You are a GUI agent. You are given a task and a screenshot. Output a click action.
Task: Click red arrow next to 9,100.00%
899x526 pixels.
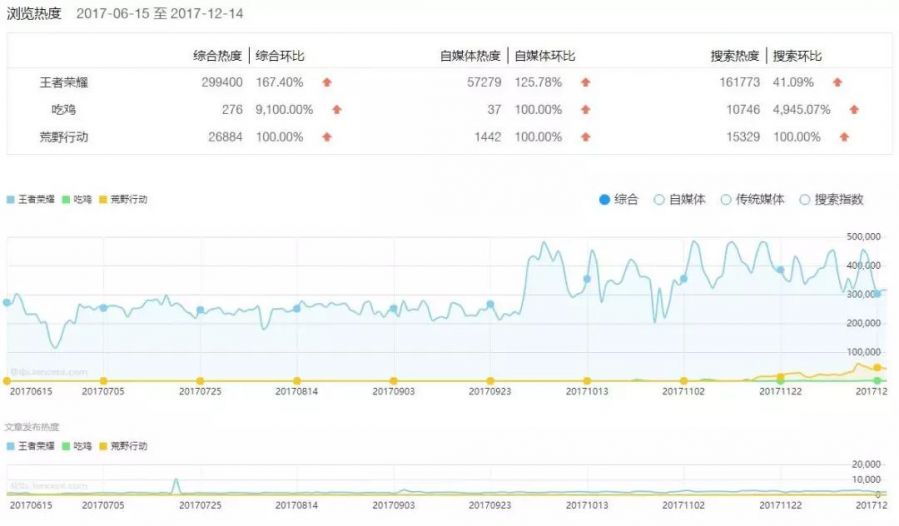(x=337, y=110)
